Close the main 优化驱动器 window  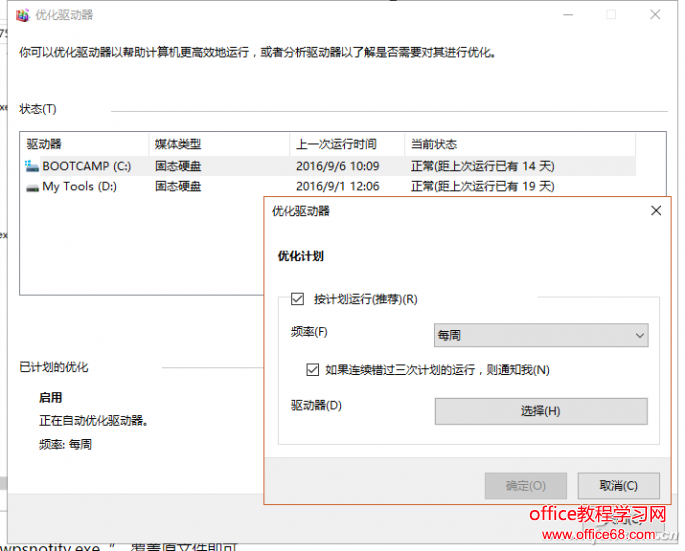(x=655, y=14)
